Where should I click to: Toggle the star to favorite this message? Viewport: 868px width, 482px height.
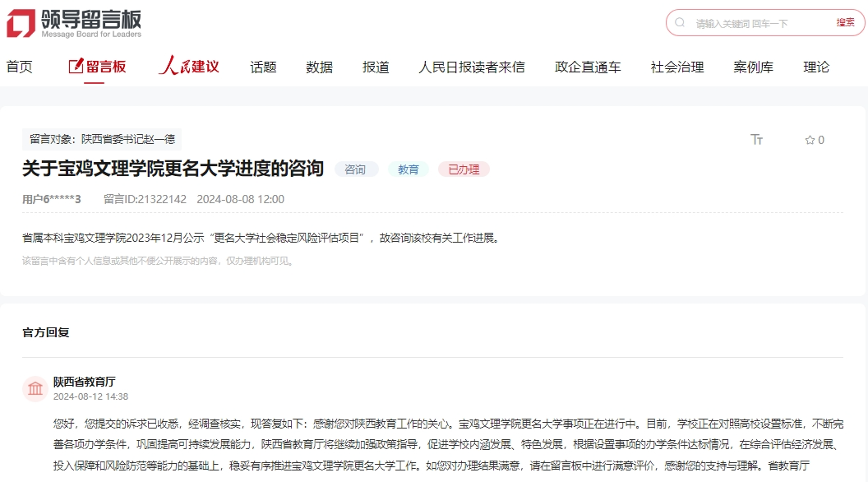[810, 140]
